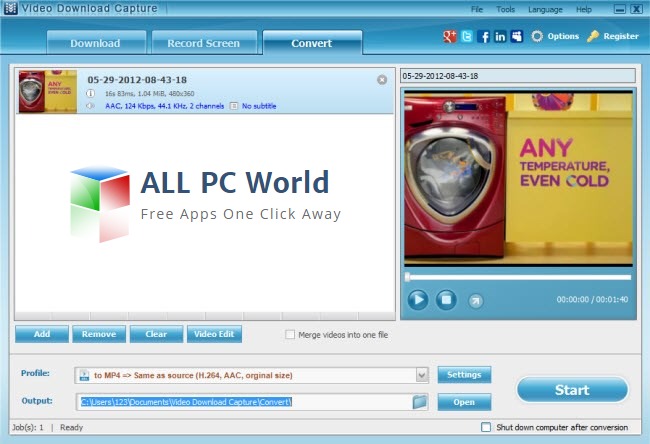Click the application logo in the title bar
650x444 pixels.
10,8
